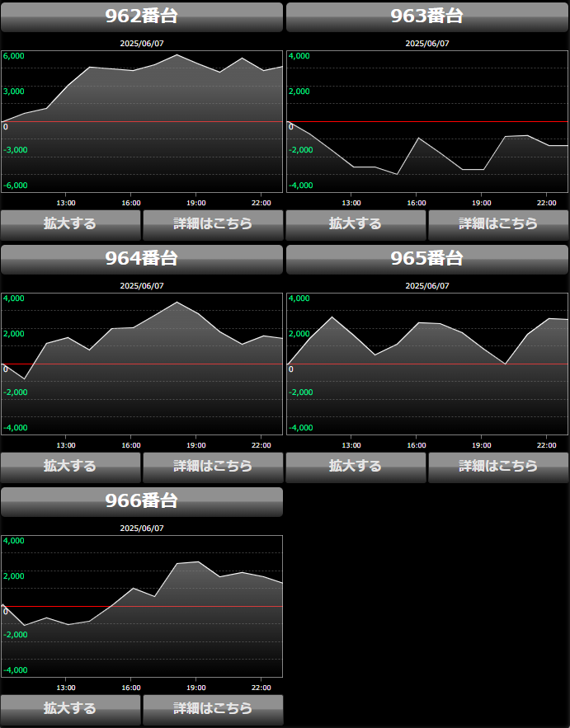Click 拡大する under machine 963 chart
Image resolution: width=570 pixels, height=728 pixels.
[x=356, y=225]
